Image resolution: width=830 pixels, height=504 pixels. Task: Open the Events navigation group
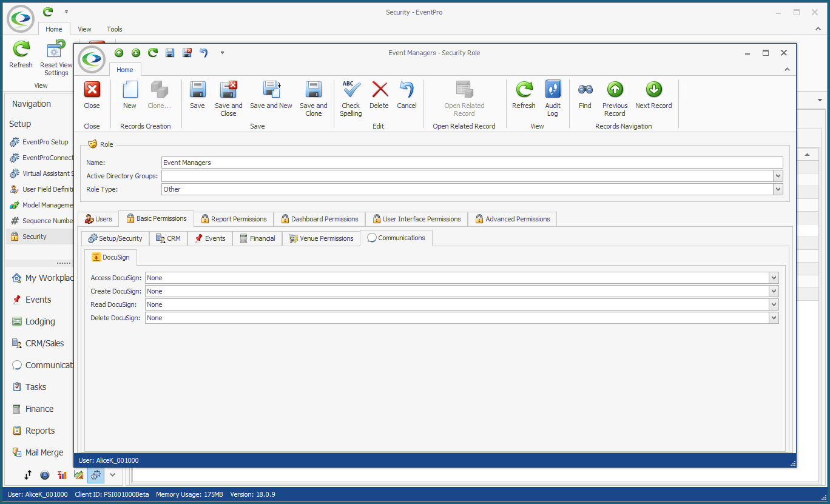pyautogui.click(x=39, y=300)
